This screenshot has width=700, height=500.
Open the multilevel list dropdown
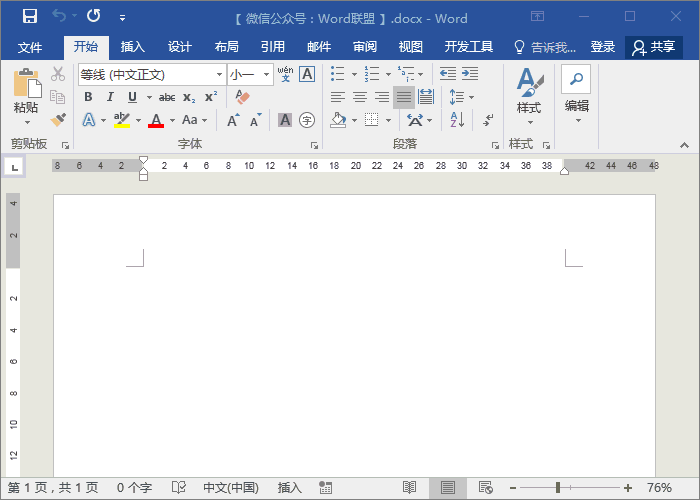pyautogui.click(x=421, y=74)
